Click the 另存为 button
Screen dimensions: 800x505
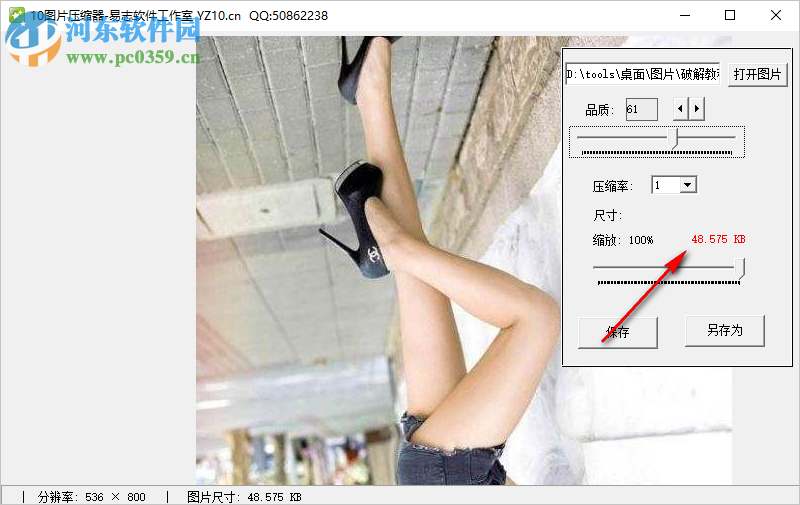[724, 331]
